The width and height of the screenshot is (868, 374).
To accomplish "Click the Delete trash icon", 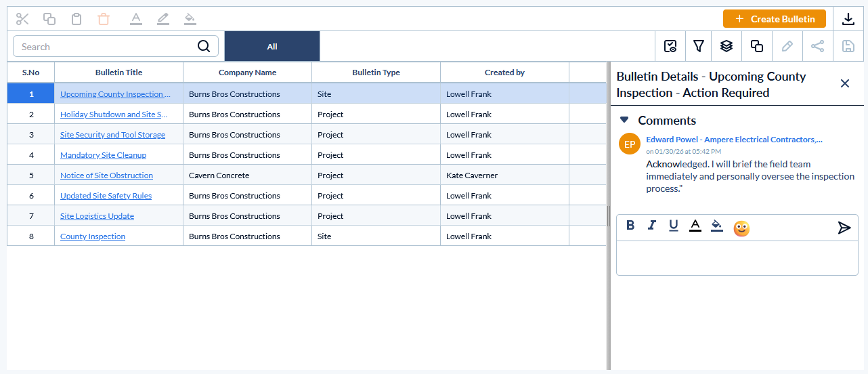I will [x=104, y=19].
